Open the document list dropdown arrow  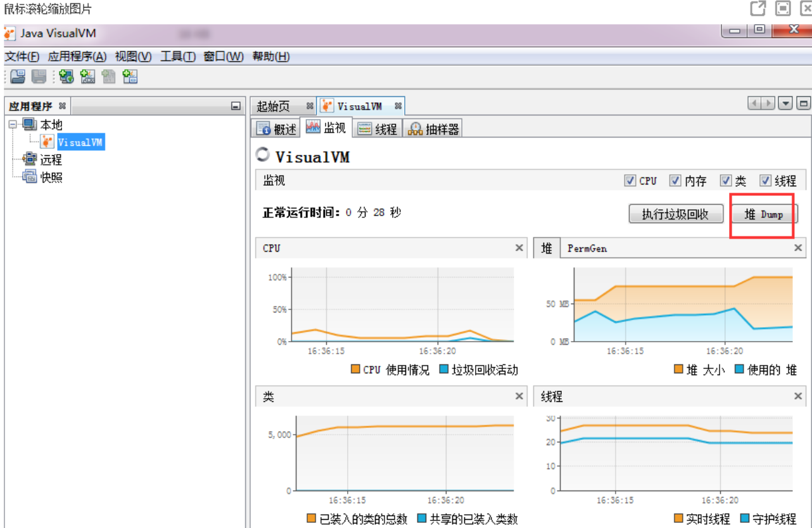(785, 103)
